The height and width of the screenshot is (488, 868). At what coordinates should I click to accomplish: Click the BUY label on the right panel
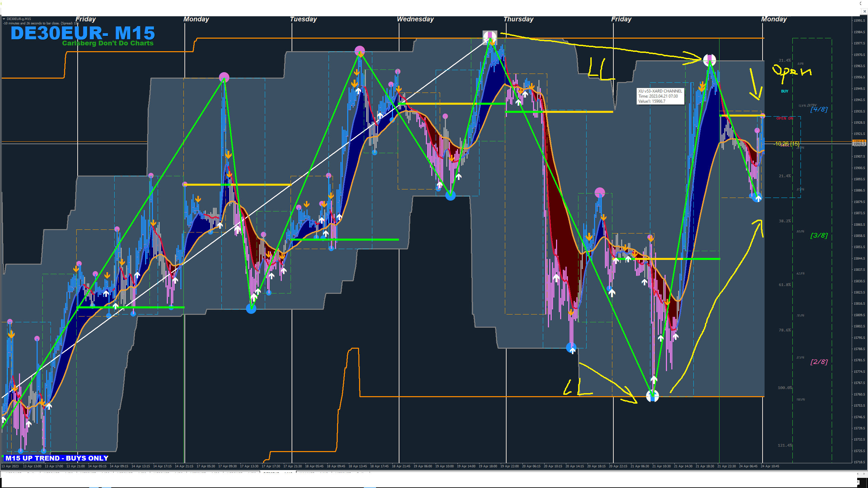[x=785, y=91]
